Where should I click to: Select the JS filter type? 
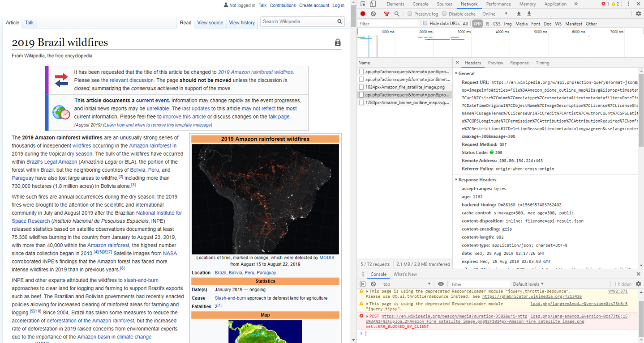pos(487,24)
